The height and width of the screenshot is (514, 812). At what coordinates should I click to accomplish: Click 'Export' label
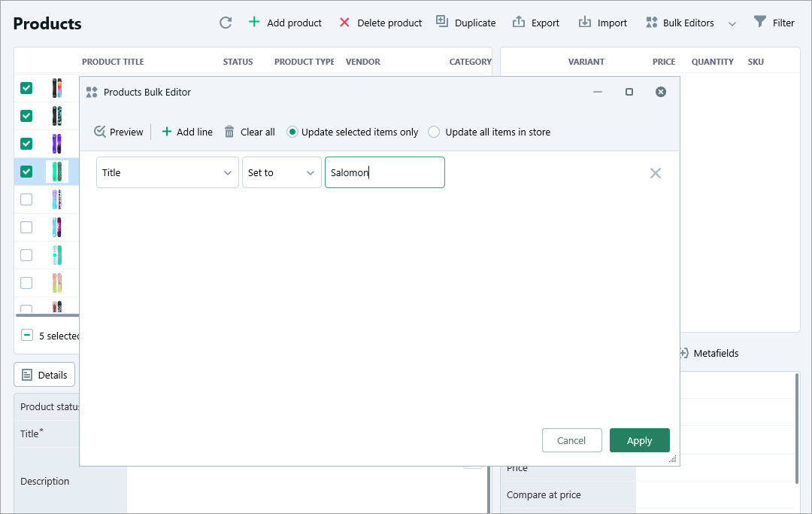pyautogui.click(x=545, y=23)
